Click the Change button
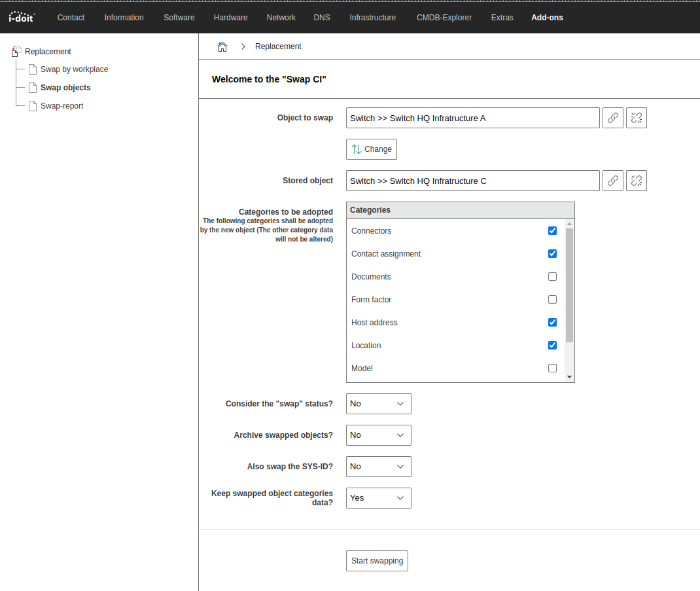700x591 pixels. (372, 149)
